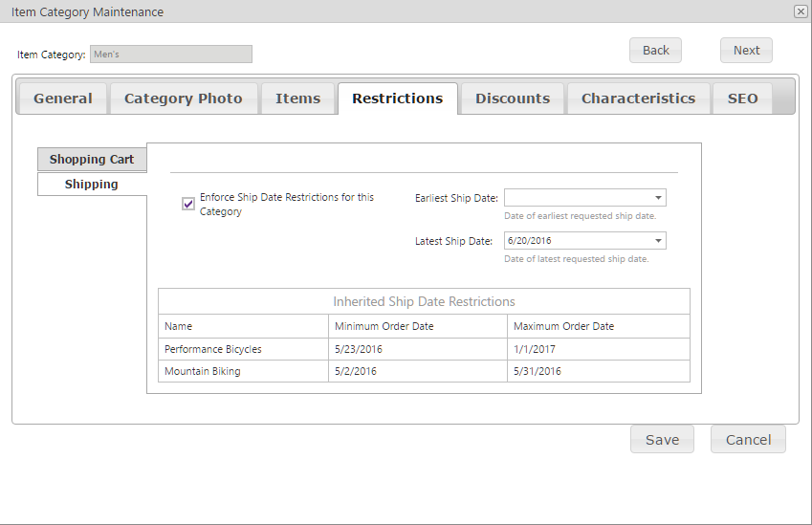Screen dimensions: 812x525
Task: Click the Maximum Order Date column header
Action: (x=599, y=326)
